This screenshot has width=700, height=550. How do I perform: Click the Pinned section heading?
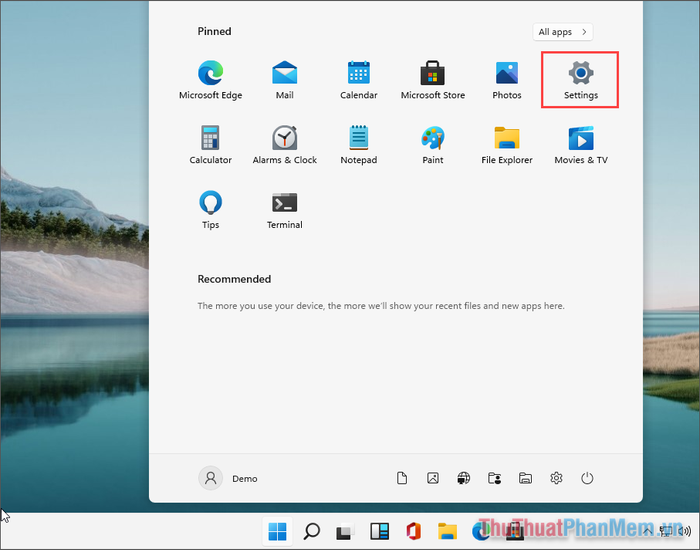point(214,31)
